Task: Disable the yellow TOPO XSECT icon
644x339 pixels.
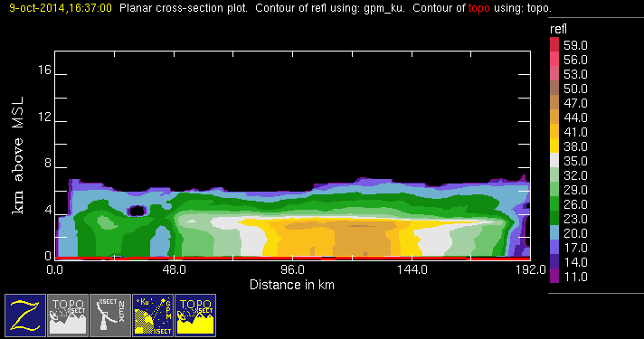Action: pos(195,315)
